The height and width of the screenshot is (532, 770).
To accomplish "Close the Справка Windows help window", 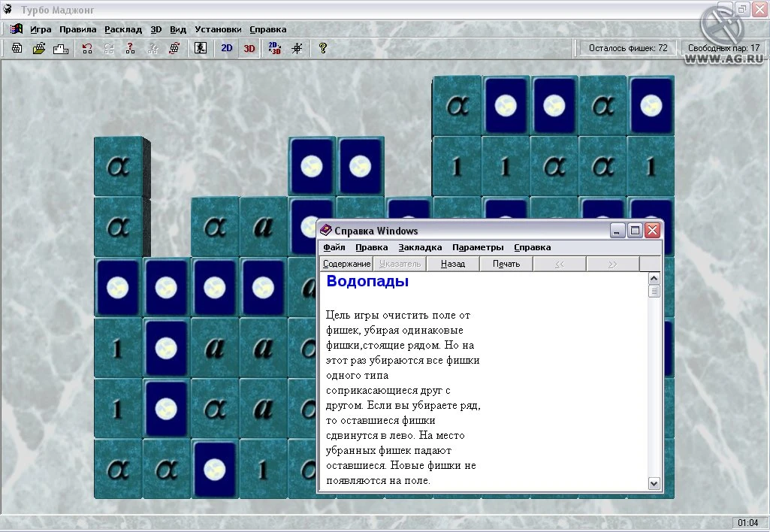I will coord(652,231).
